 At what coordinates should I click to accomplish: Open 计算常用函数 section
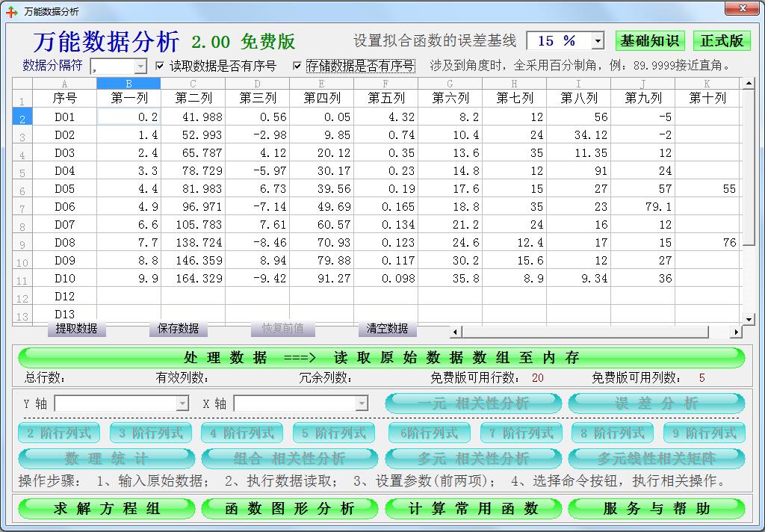(474, 509)
